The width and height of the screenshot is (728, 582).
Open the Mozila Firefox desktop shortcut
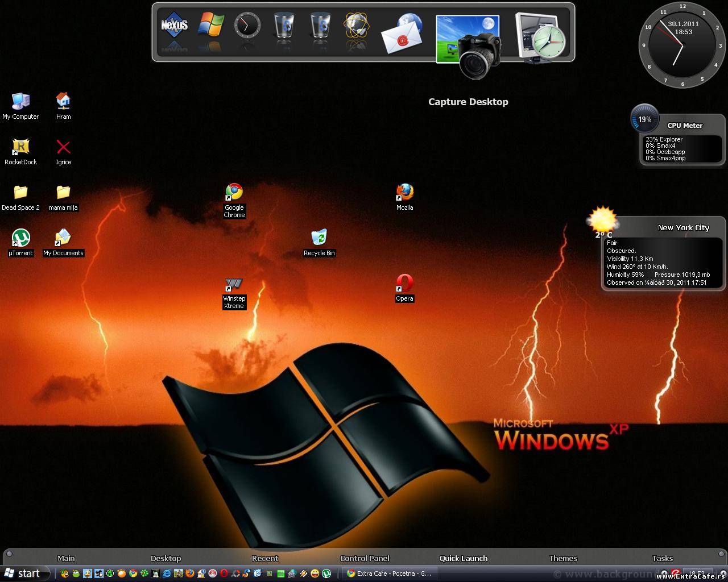(x=404, y=192)
